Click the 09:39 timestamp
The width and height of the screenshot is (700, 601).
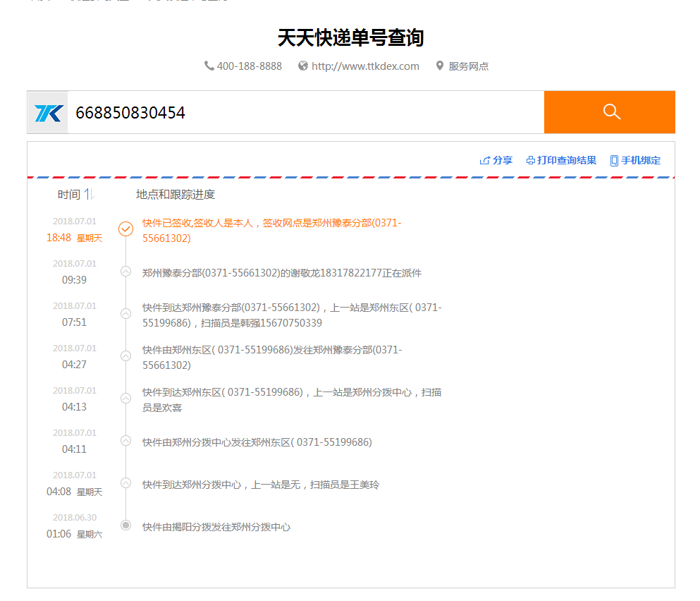point(74,280)
